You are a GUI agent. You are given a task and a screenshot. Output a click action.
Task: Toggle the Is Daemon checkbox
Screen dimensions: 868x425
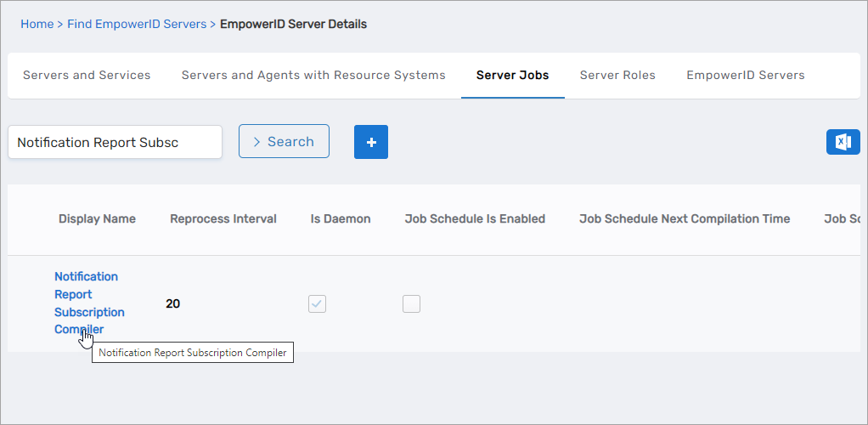(x=317, y=303)
